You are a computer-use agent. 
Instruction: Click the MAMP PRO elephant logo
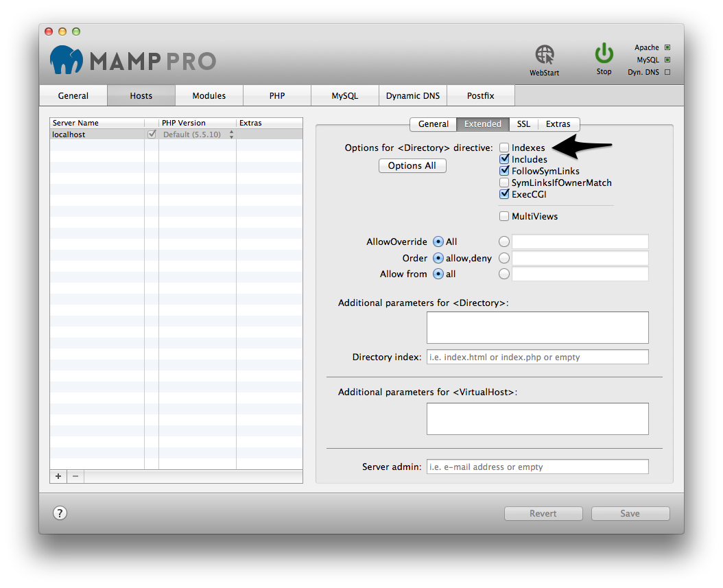pos(64,60)
